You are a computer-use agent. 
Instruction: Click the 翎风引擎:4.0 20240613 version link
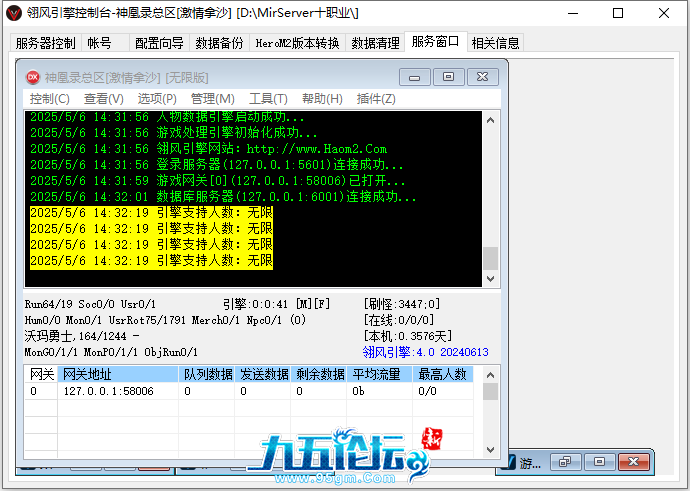pos(426,352)
